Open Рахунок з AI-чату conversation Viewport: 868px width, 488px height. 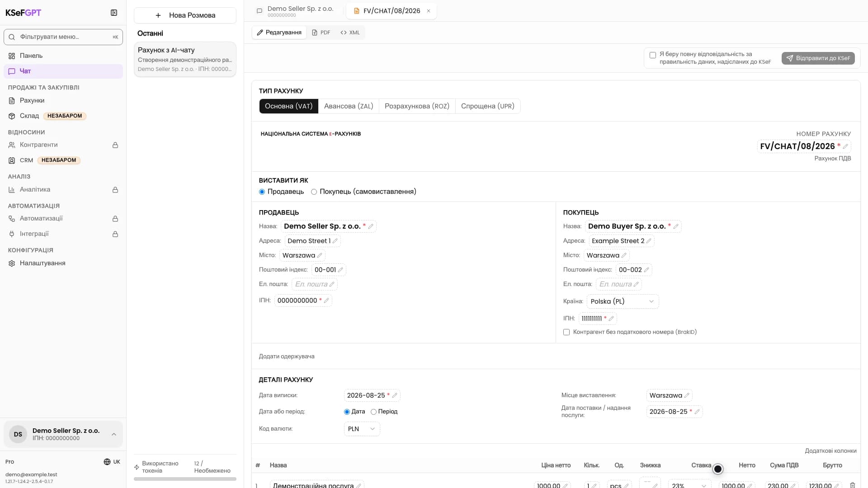[x=185, y=59]
